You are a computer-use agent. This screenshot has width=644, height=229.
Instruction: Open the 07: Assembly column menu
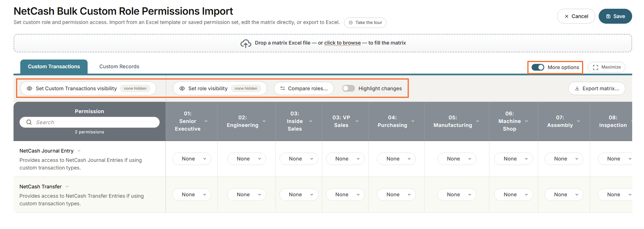[x=579, y=121]
